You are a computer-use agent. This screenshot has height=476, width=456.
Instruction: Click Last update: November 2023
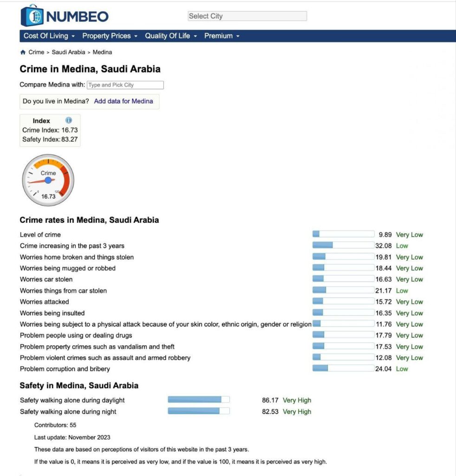(x=72, y=437)
